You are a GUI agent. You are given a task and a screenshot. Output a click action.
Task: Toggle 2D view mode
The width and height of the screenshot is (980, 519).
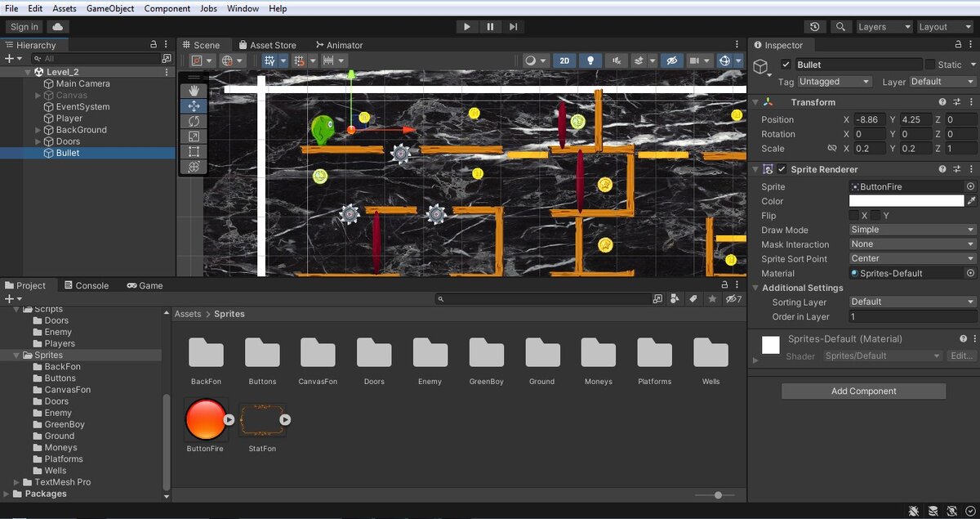[x=564, y=60]
